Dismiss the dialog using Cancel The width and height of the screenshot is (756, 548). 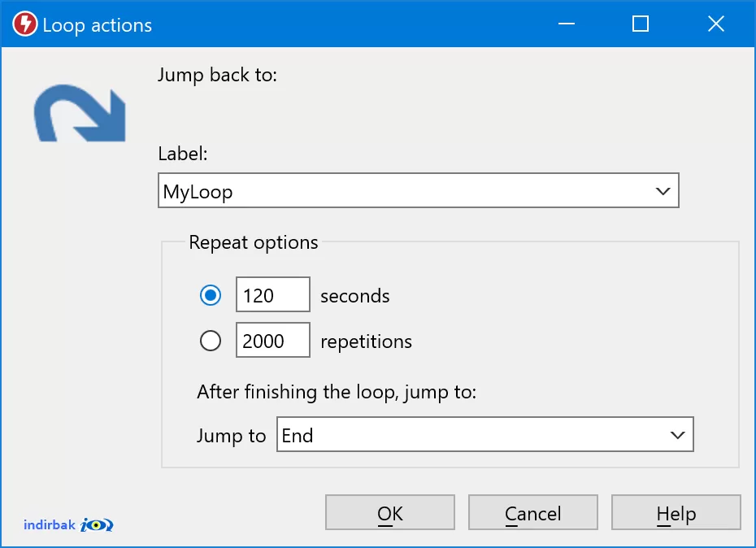pyautogui.click(x=532, y=513)
